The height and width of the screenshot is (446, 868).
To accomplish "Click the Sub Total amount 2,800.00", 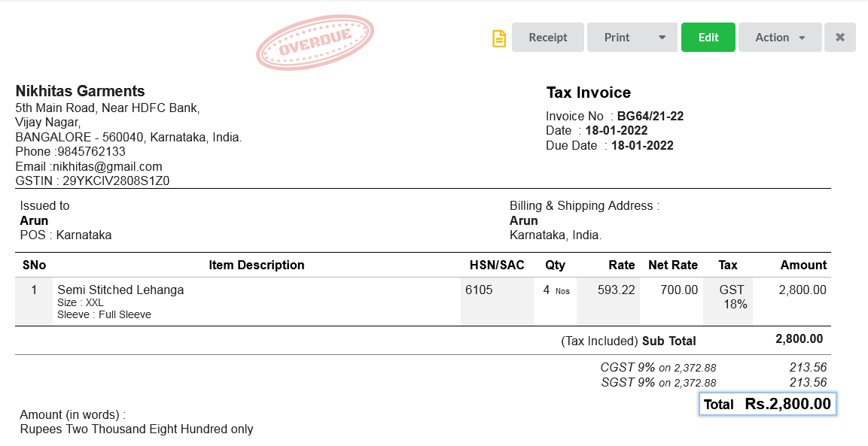I will pyautogui.click(x=799, y=339).
